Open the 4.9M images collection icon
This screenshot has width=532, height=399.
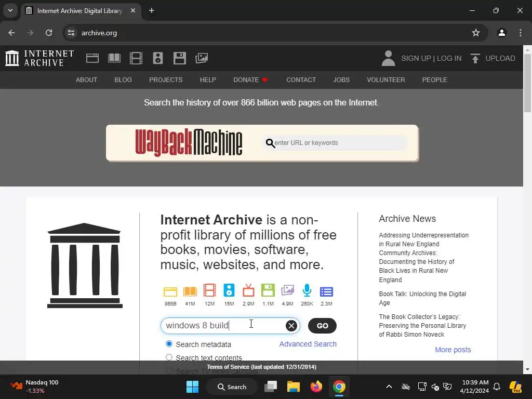pos(287,291)
